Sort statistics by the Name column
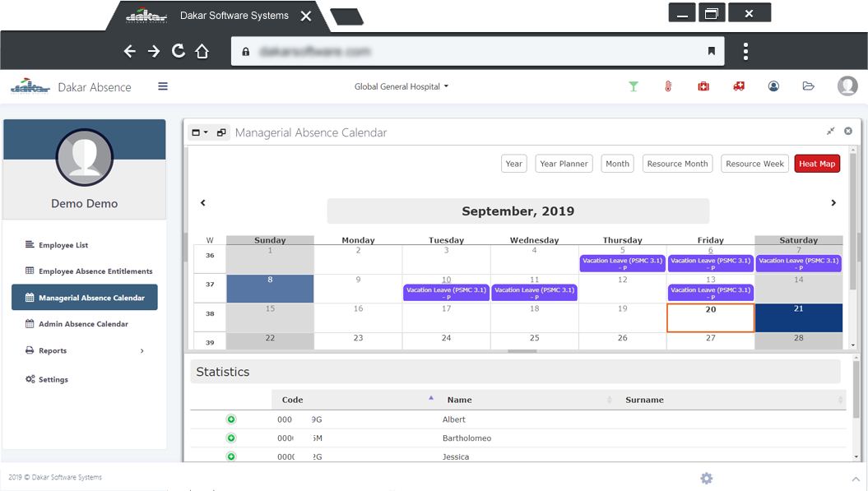Viewport: 868px width, 491px height. tap(525, 400)
